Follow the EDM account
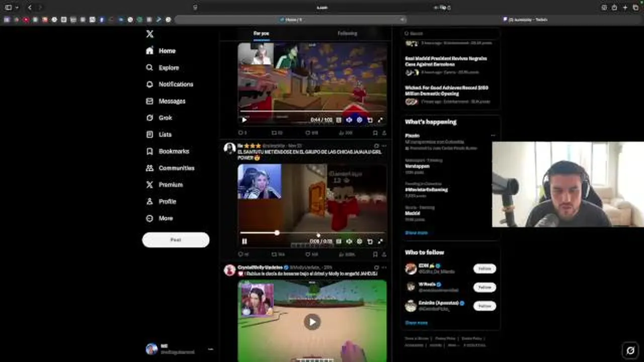 pyautogui.click(x=485, y=268)
